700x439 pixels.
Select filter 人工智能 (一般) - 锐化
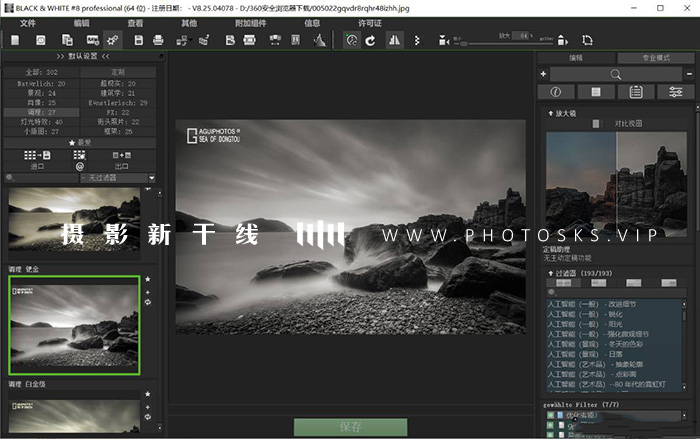[585, 314]
